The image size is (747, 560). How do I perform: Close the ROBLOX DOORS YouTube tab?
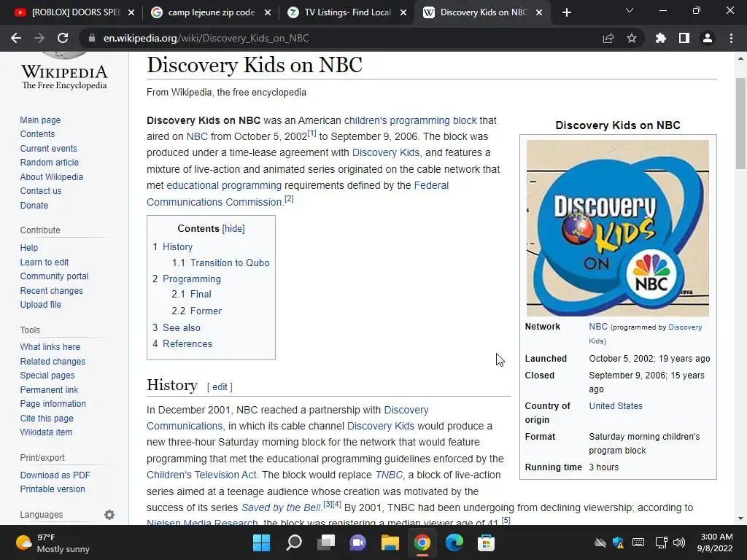pos(131,12)
